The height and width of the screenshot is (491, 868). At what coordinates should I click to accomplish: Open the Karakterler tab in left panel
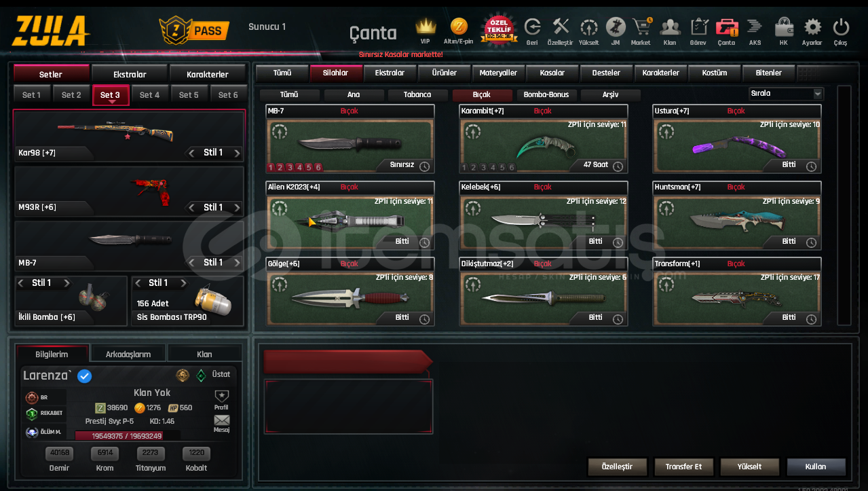[208, 74]
